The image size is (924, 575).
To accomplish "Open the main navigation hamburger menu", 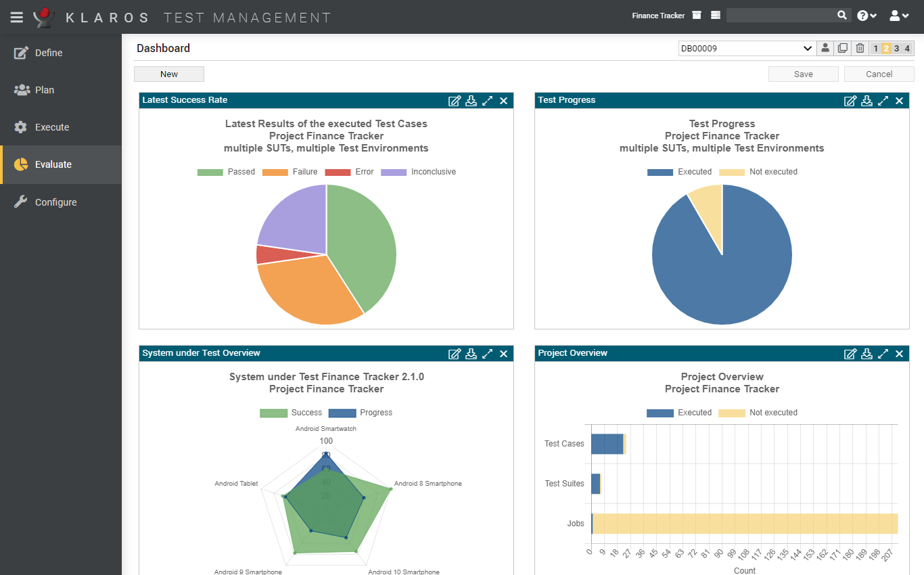I will (16, 17).
